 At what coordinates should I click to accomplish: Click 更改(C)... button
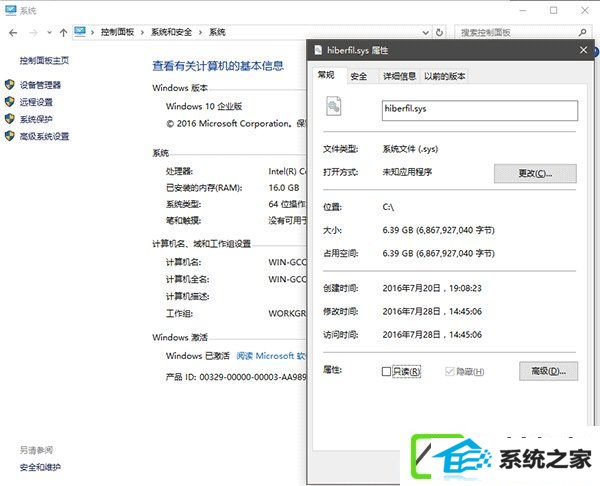[535, 173]
